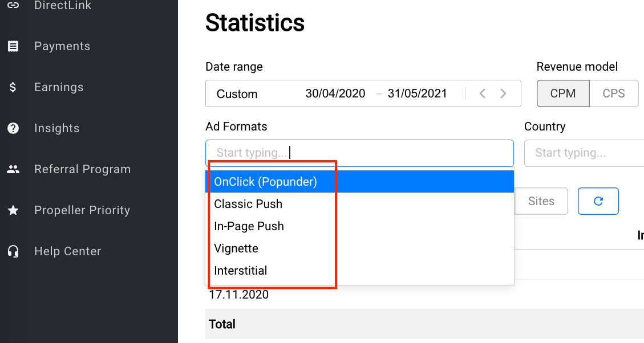The width and height of the screenshot is (644, 343).
Task: Select CPM revenue model
Action: 562,93
